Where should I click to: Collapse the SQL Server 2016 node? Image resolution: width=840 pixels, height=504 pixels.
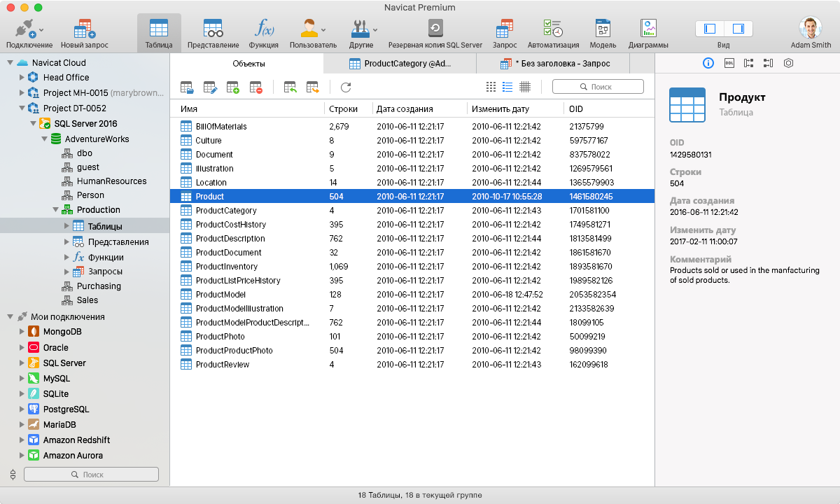pos(33,123)
